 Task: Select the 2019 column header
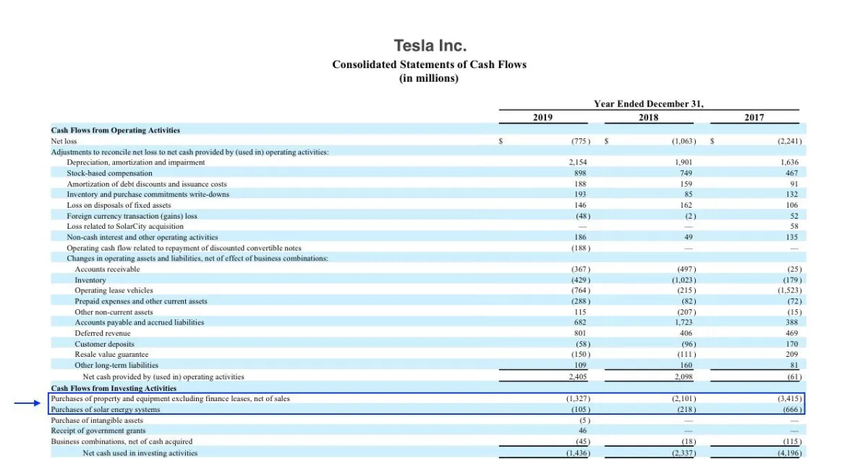point(542,117)
